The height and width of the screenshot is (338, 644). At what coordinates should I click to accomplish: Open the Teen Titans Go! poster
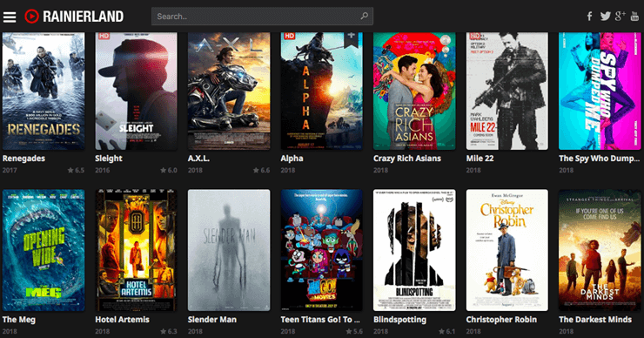tap(322, 250)
